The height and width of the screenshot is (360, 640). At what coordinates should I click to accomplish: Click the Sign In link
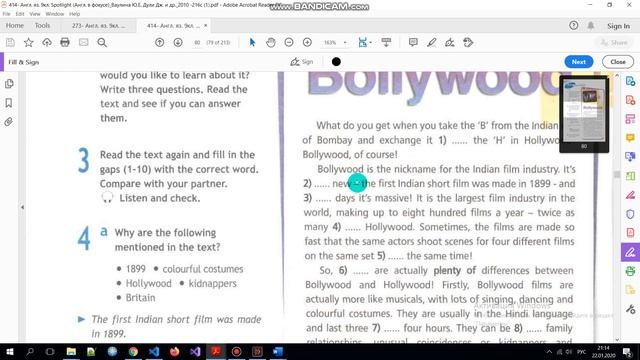618,26
